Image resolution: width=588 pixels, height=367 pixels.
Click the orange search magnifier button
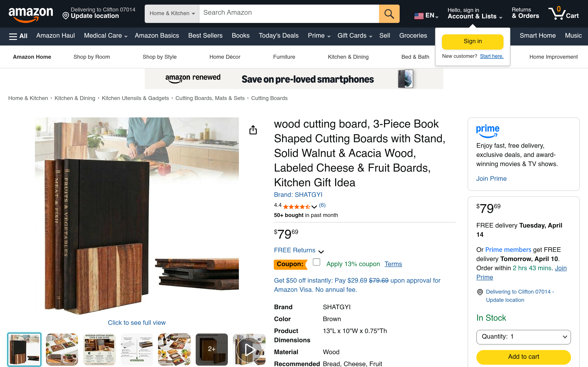coord(389,14)
